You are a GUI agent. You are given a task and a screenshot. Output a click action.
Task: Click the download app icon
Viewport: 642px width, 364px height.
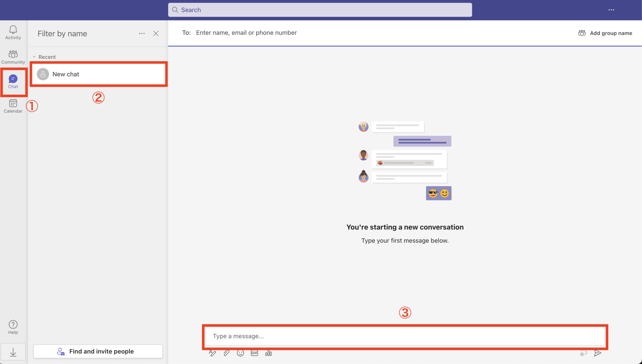pos(13,352)
